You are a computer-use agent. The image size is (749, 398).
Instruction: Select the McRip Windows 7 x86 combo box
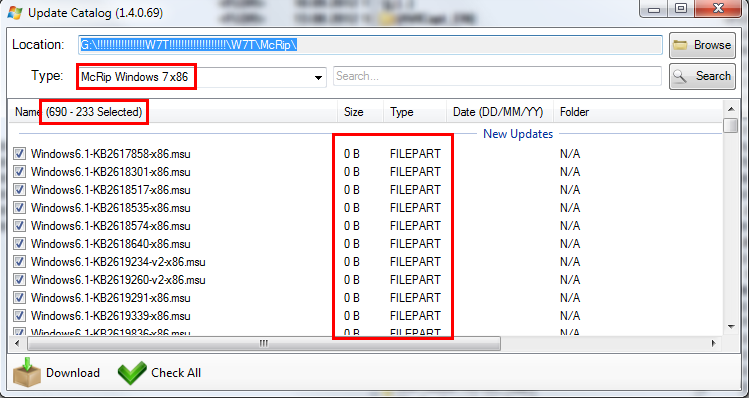[x=202, y=77]
